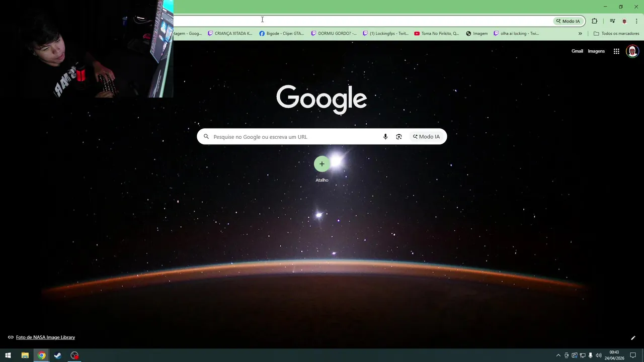Viewport: 644px width, 362px height.
Task: Restore down the Chrome window
Action: click(x=620, y=7)
